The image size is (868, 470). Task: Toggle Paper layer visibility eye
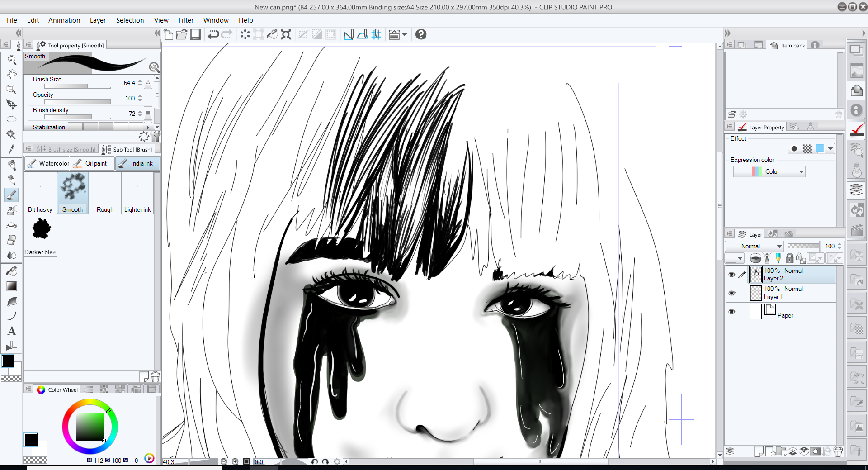[731, 312]
